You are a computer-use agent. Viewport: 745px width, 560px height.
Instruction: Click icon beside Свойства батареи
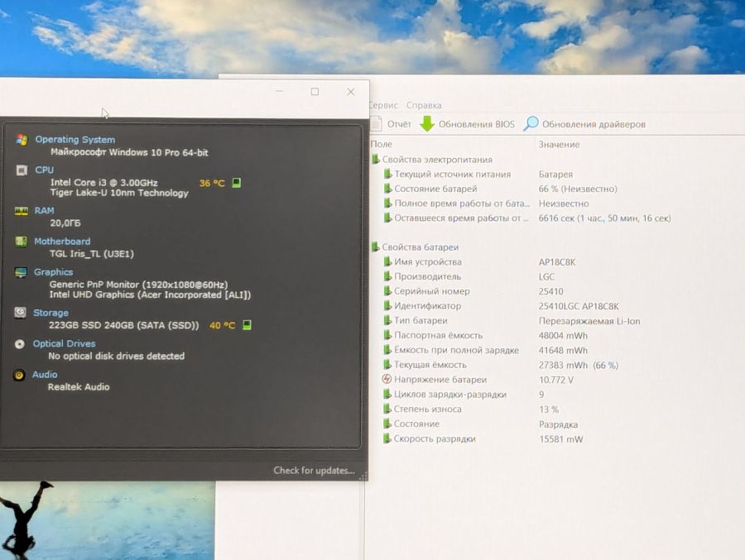[x=375, y=246]
